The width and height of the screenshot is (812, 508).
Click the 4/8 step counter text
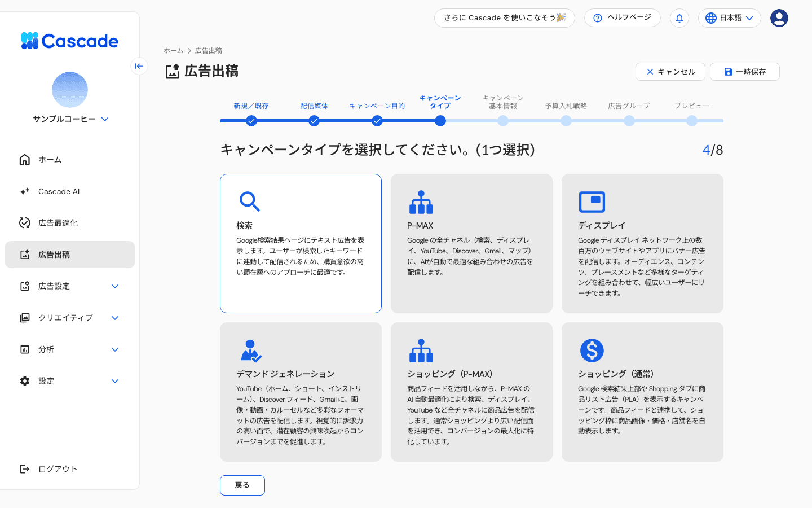coord(713,150)
